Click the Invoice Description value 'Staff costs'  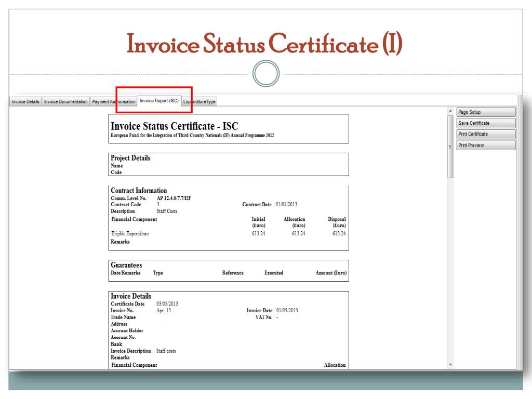[166, 351]
